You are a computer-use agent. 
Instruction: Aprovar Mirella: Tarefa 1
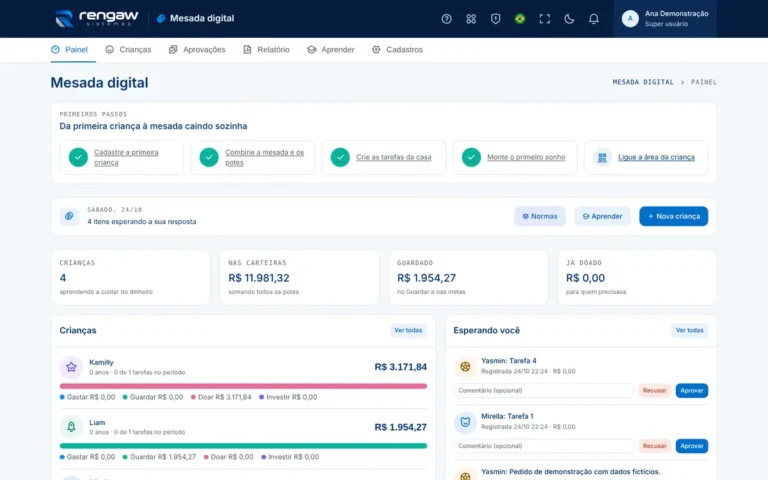click(692, 446)
